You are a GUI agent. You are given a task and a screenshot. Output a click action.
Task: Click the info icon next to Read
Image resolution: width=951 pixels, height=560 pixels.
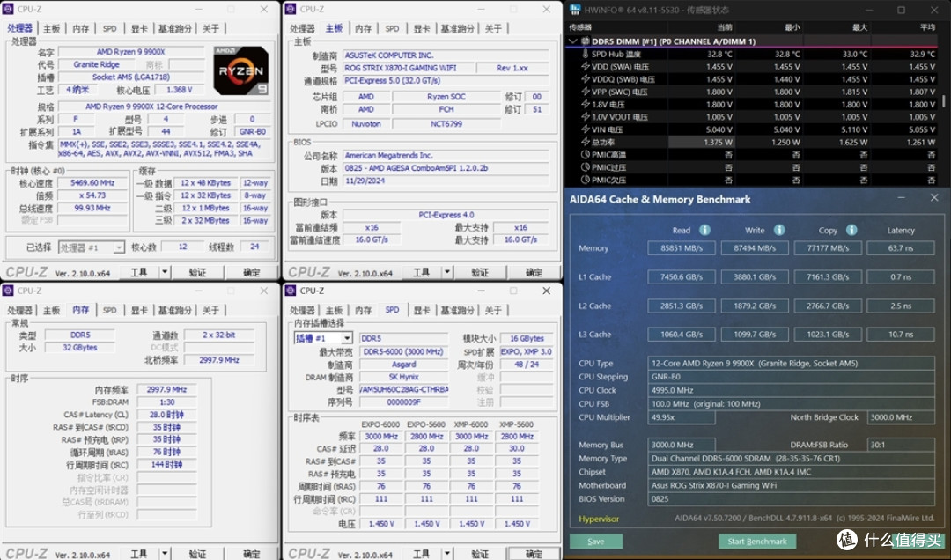(x=704, y=230)
